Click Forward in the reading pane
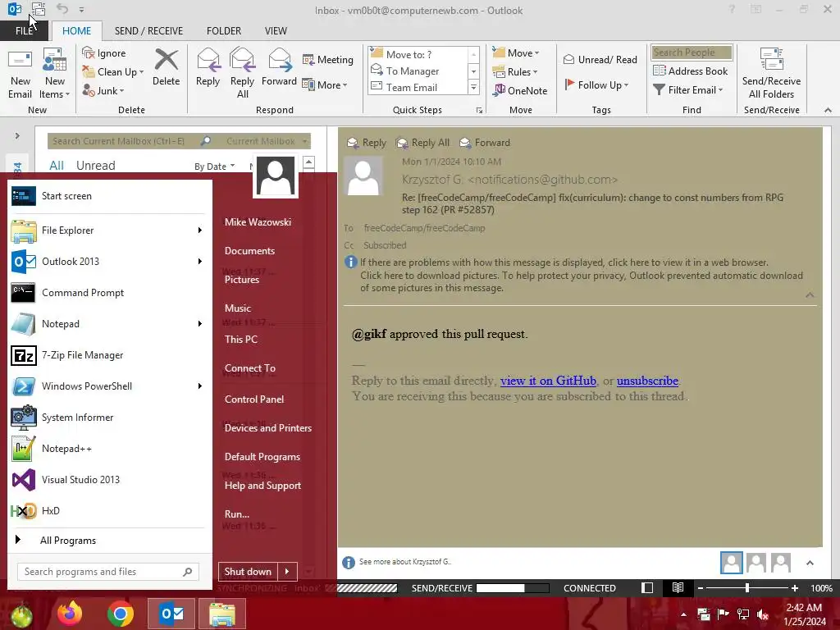The height and width of the screenshot is (630, 840). 485,143
